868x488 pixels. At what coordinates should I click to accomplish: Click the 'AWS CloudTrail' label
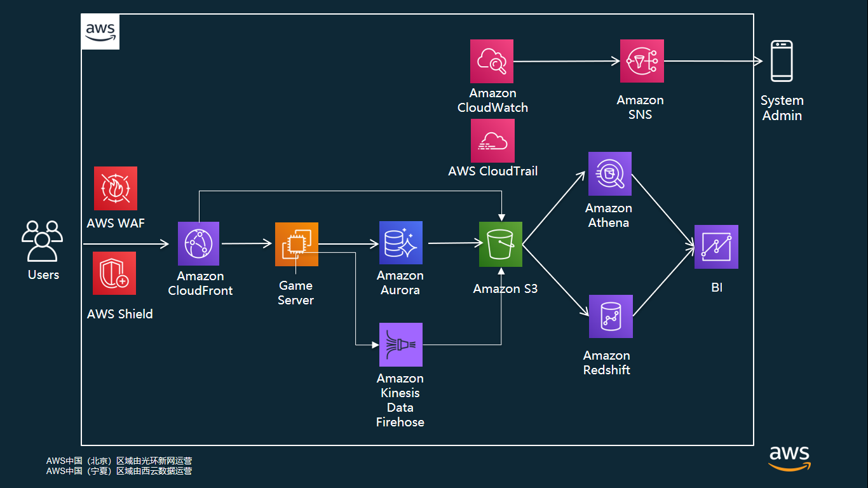click(x=493, y=171)
